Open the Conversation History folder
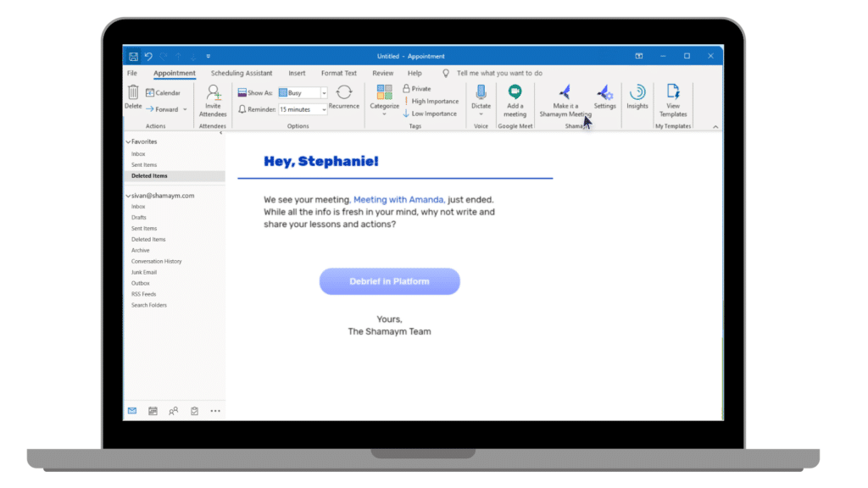Viewport: 868px width, 488px height. point(157,261)
